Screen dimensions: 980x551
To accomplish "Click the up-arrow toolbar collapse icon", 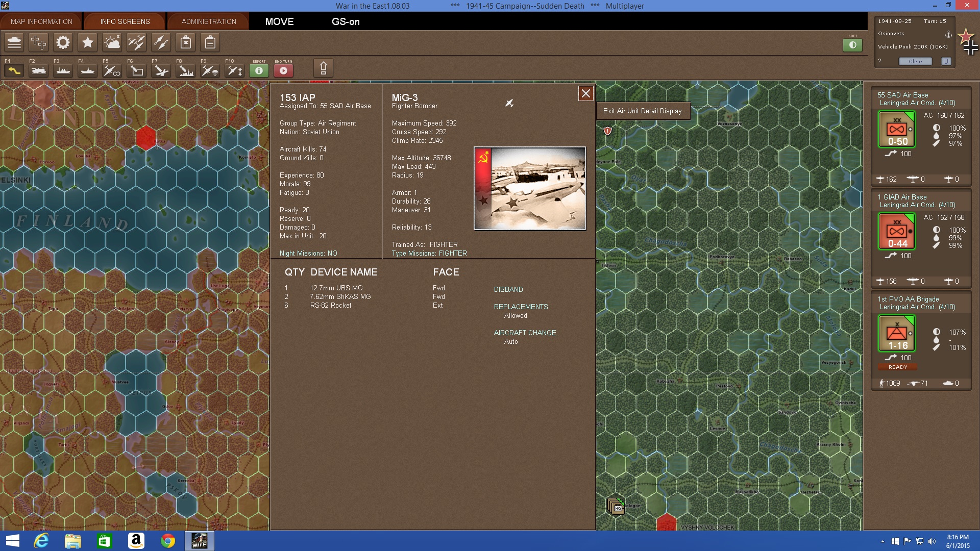I will click(323, 68).
